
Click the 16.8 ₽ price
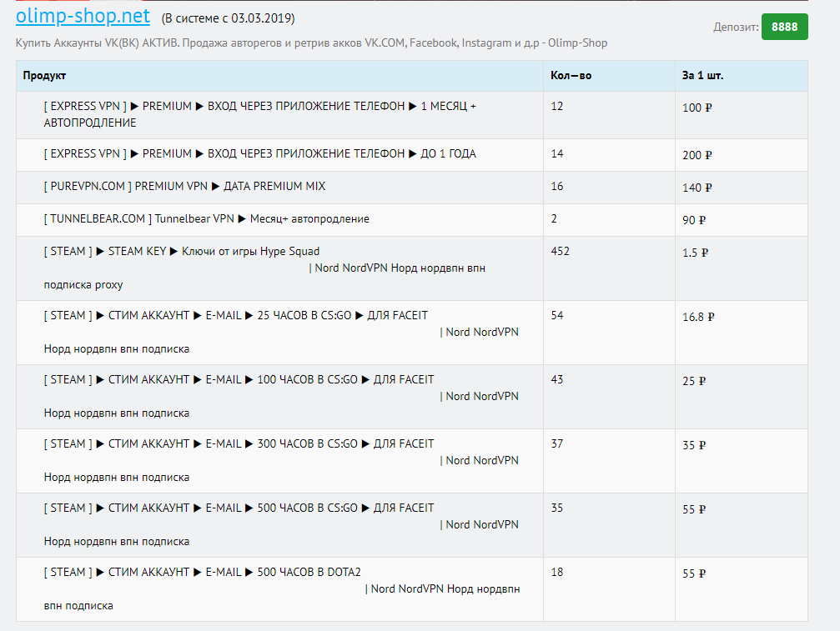point(698,318)
